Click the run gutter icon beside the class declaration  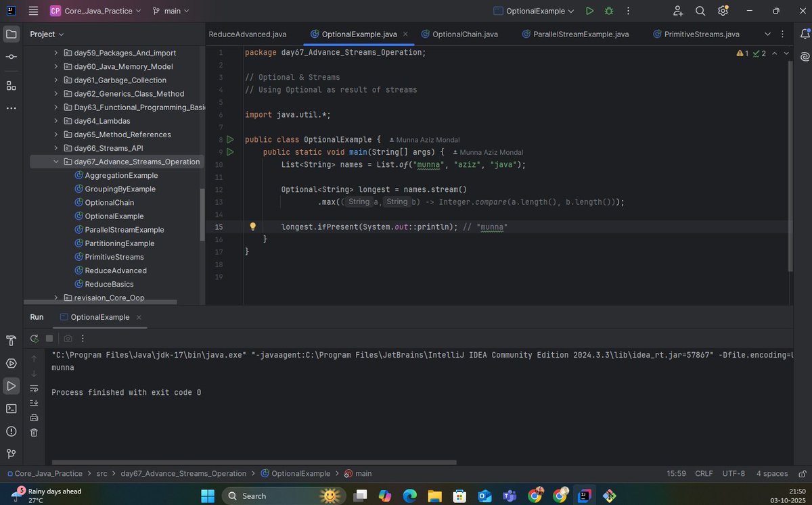click(x=229, y=139)
